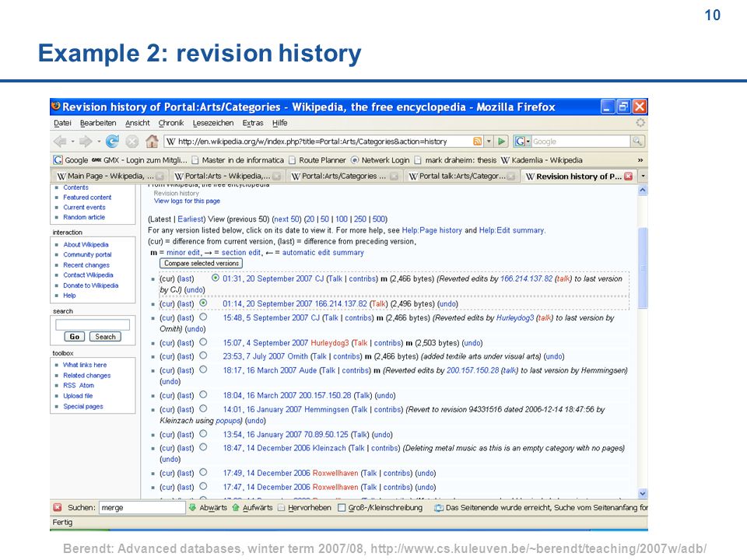Select radio for 01:14, 20 September 2007 revision
This screenshot has height=560, width=747.
203,303
